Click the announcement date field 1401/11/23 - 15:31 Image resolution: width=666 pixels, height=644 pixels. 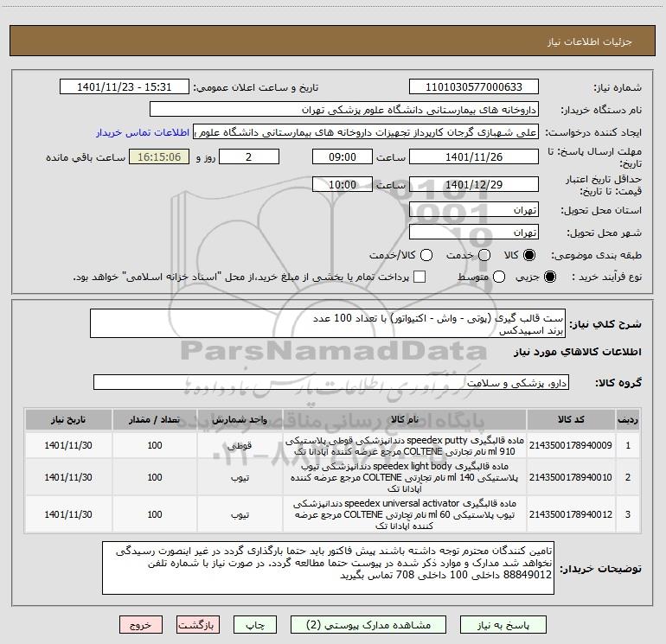124,87
